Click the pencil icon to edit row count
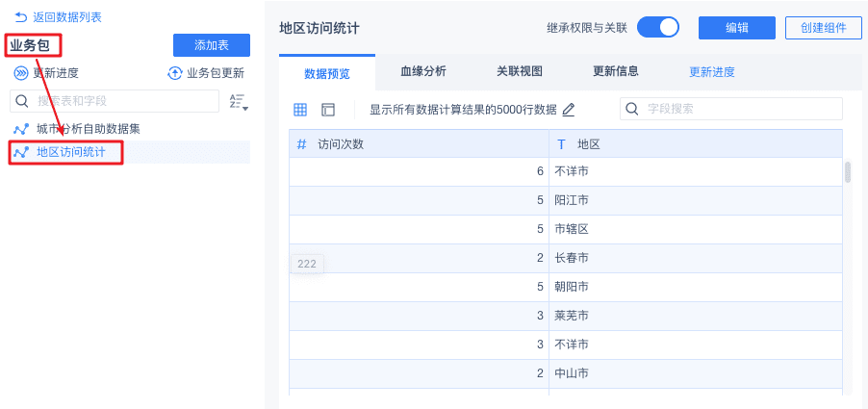This screenshot has height=409, width=868. pos(569,110)
